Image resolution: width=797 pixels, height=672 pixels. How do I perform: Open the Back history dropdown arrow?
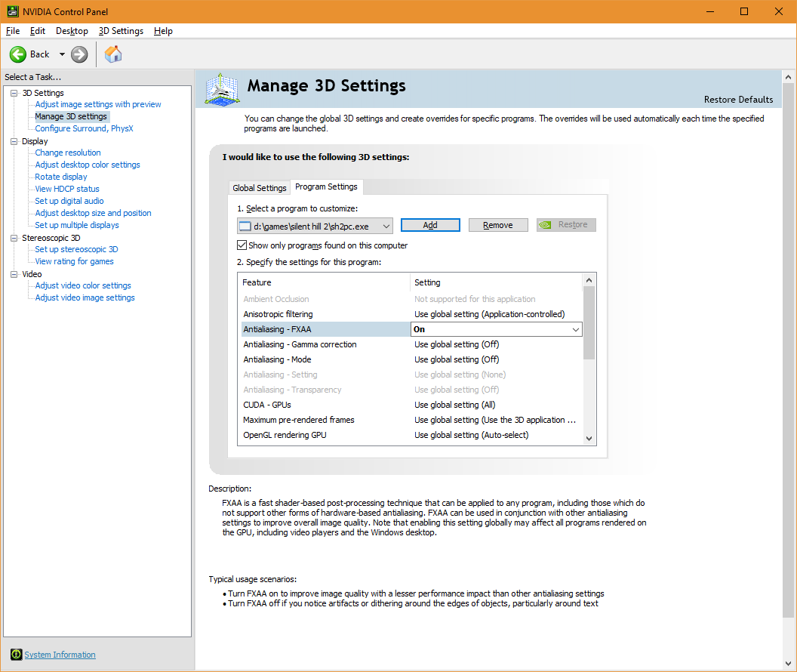[x=62, y=54]
